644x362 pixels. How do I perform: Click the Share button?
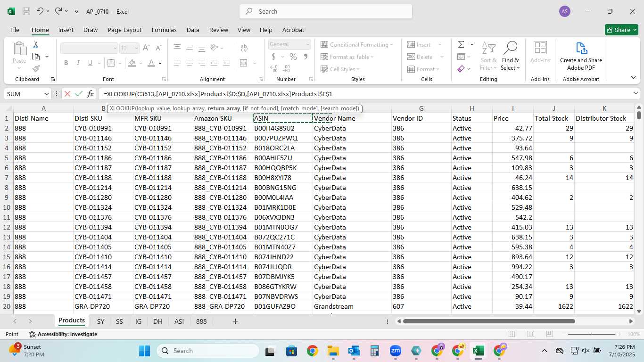(x=621, y=30)
